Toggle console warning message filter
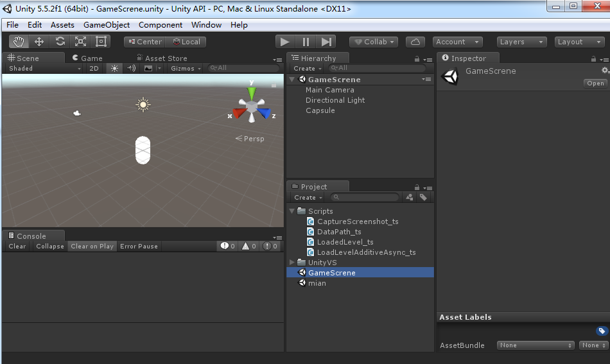 [x=249, y=246]
